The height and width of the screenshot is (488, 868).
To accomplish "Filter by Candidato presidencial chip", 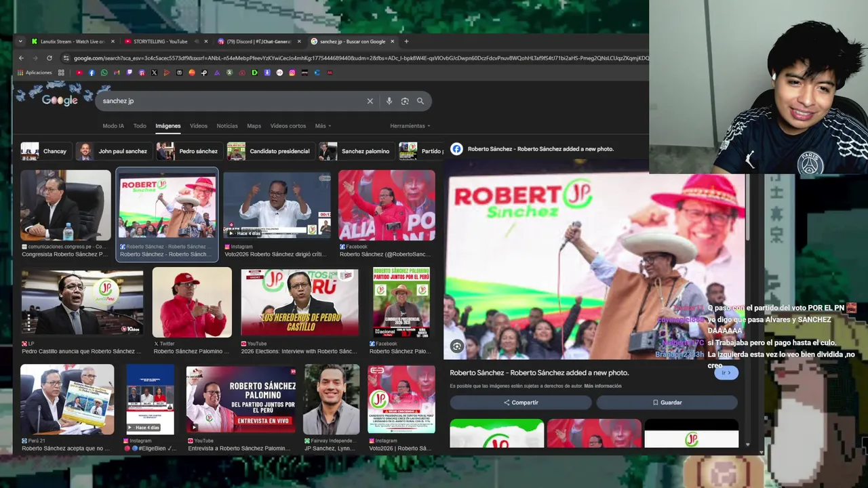I will (271, 151).
